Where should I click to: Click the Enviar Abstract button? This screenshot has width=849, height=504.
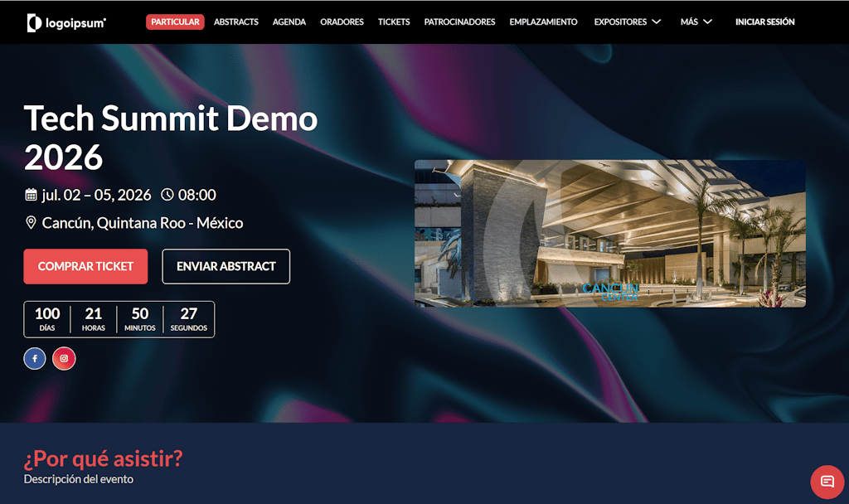pyautogui.click(x=226, y=267)
